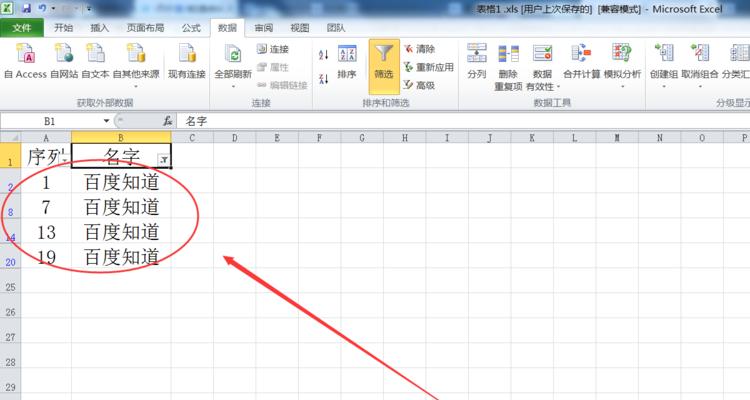The height and width of the screenshot is (400, 750).
Task: Click 删除重复项 remove duplicates icon
Action: coord(508,54)
